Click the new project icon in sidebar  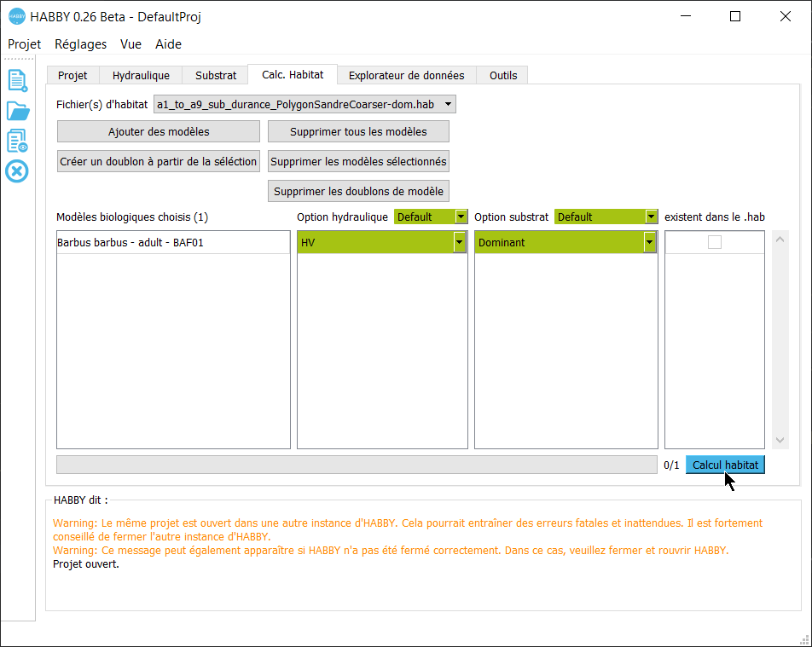coord(17,80)
